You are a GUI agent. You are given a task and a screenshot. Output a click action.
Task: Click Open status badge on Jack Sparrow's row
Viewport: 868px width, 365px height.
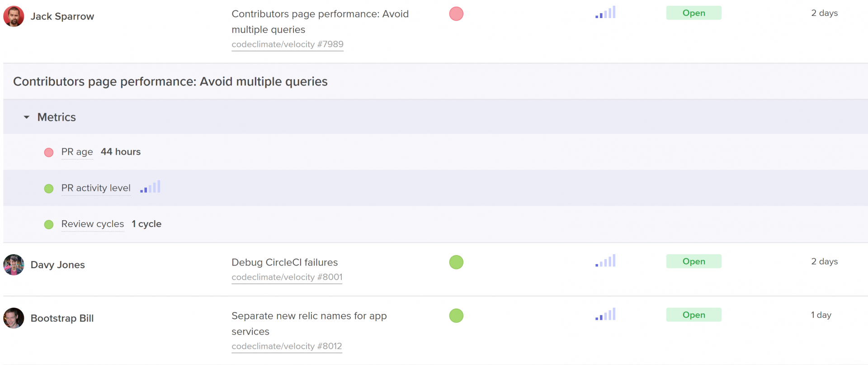(x=693, y=13)
